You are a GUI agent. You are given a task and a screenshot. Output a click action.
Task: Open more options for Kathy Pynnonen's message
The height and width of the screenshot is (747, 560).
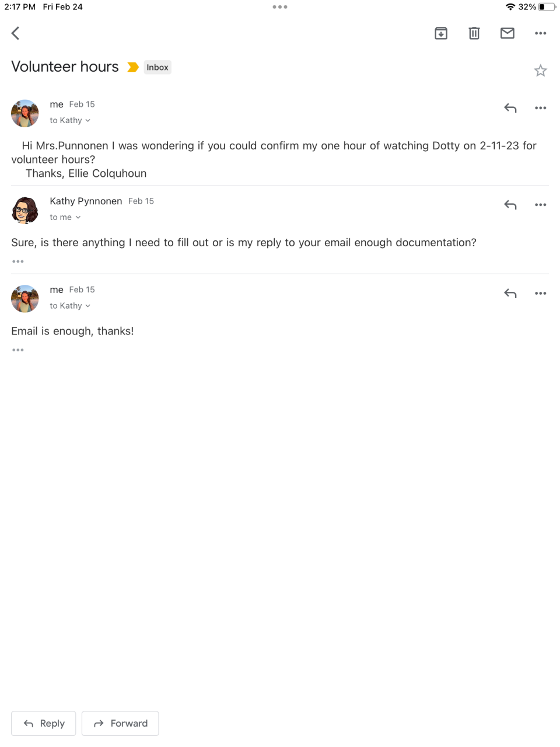point(541,205)
